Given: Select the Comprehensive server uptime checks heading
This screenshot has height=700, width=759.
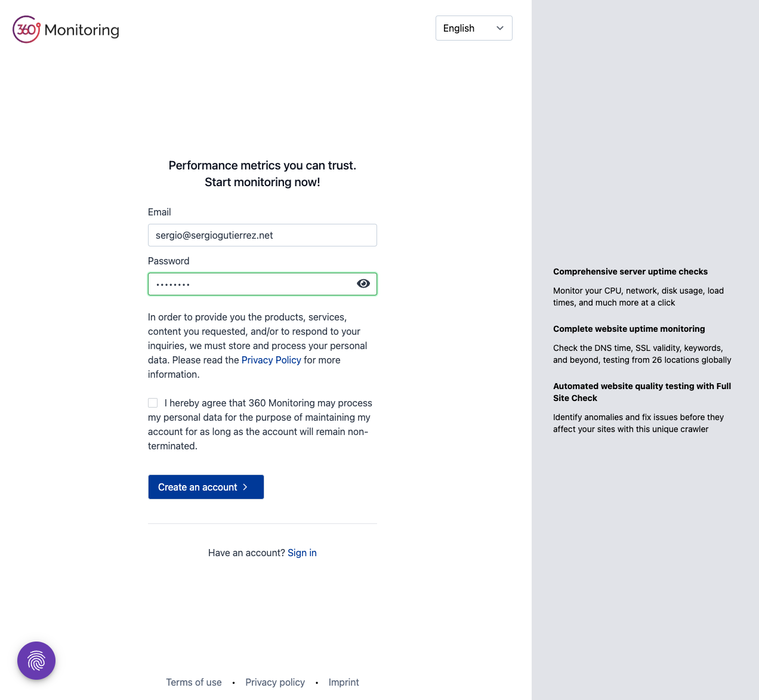Looking at the screenshot, I should [630, 272].
